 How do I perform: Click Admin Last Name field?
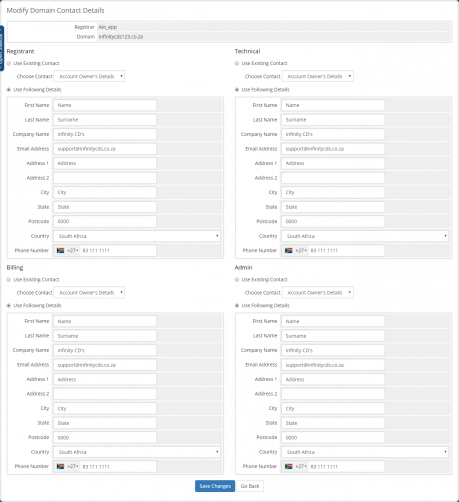pos(333,336)
